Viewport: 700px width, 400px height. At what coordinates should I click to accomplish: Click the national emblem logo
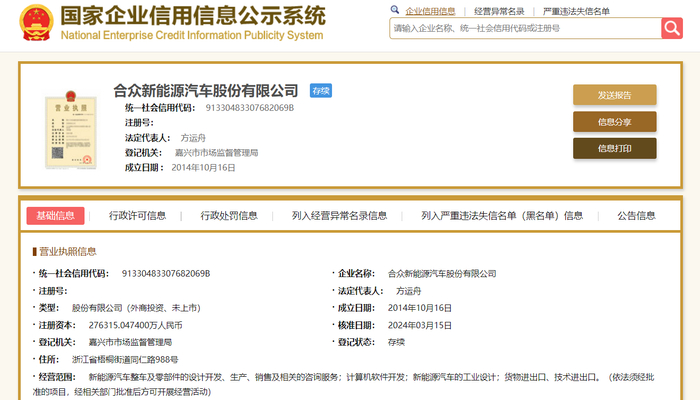(x=37, y=22)
